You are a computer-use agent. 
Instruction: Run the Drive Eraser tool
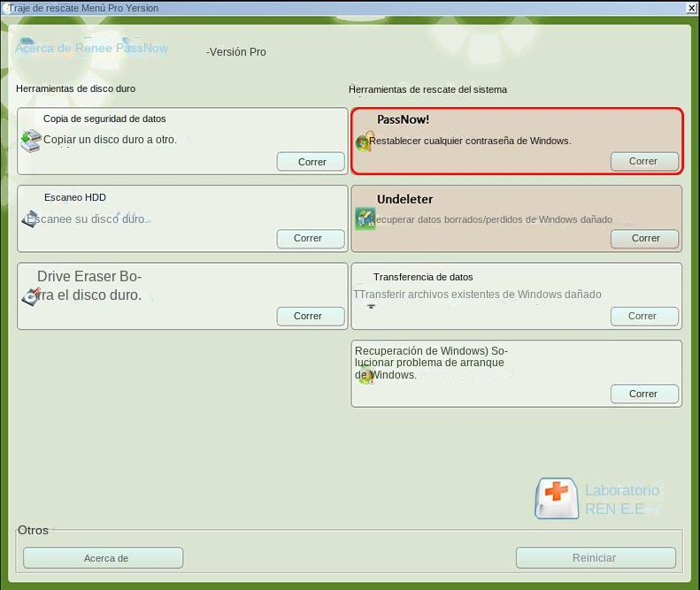coord(311,316)
